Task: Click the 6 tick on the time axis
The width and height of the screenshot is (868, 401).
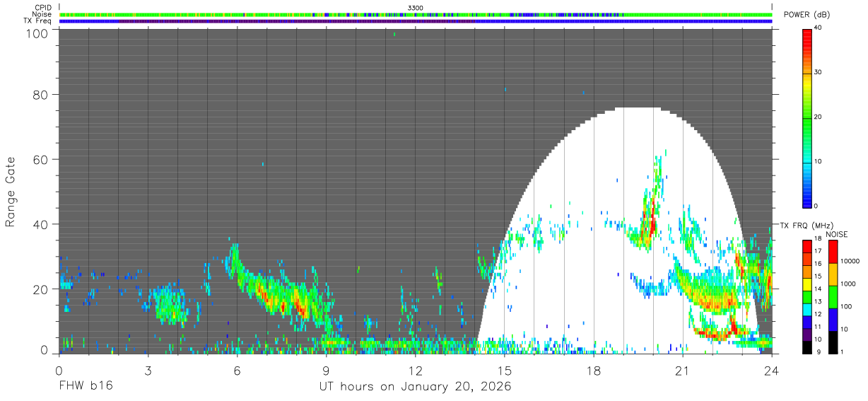Action: (x=237, y=371)
